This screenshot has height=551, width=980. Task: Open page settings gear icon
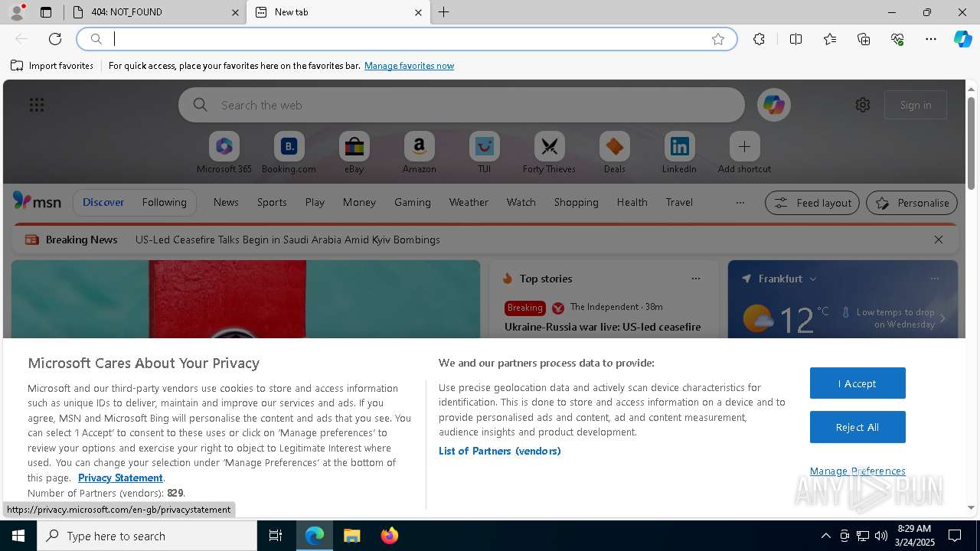click(863, 105)
